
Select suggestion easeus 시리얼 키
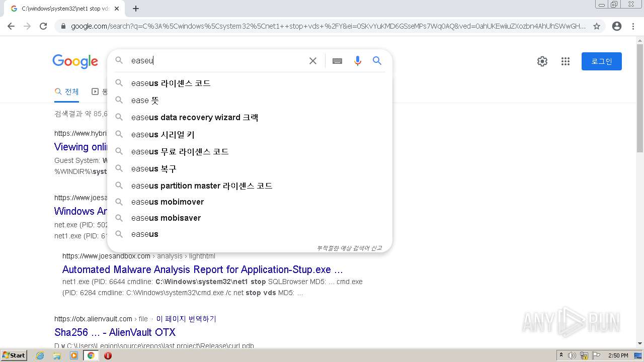(250, 135)
